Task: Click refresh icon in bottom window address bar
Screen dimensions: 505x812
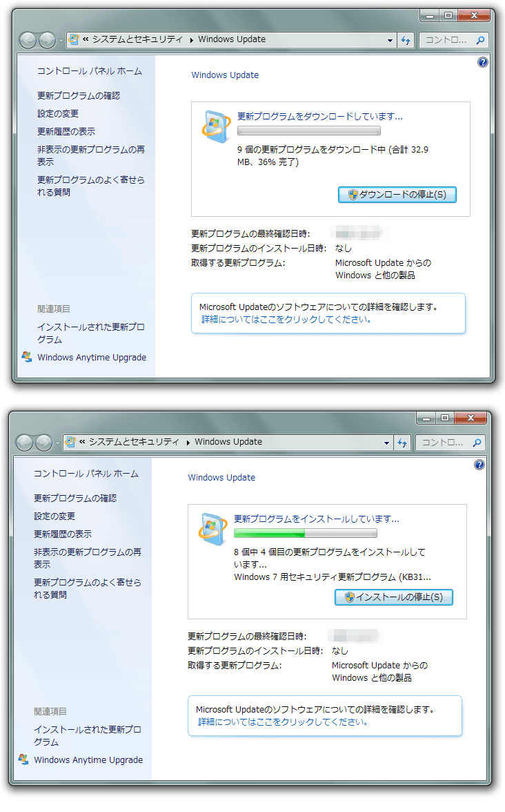Action: click(402, 442)
